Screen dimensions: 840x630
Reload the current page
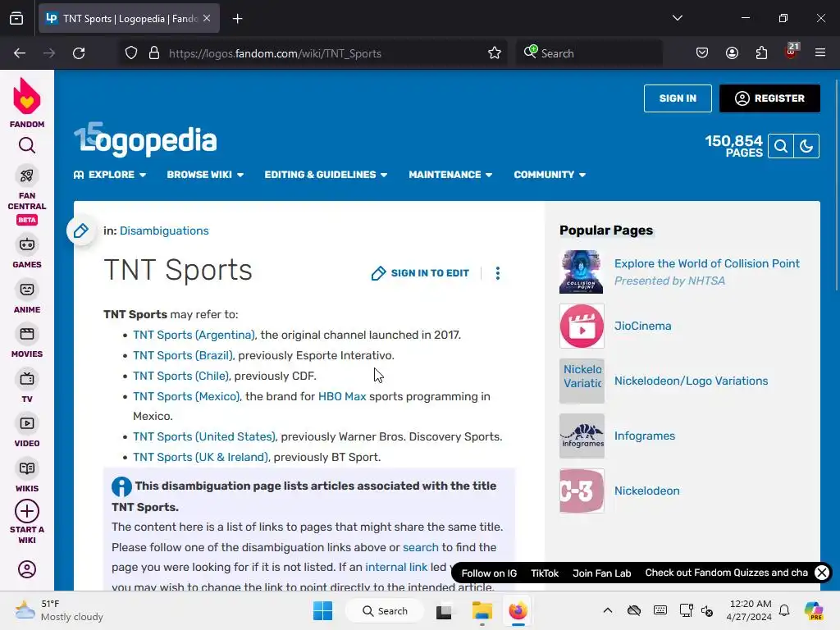click(79, 53)
